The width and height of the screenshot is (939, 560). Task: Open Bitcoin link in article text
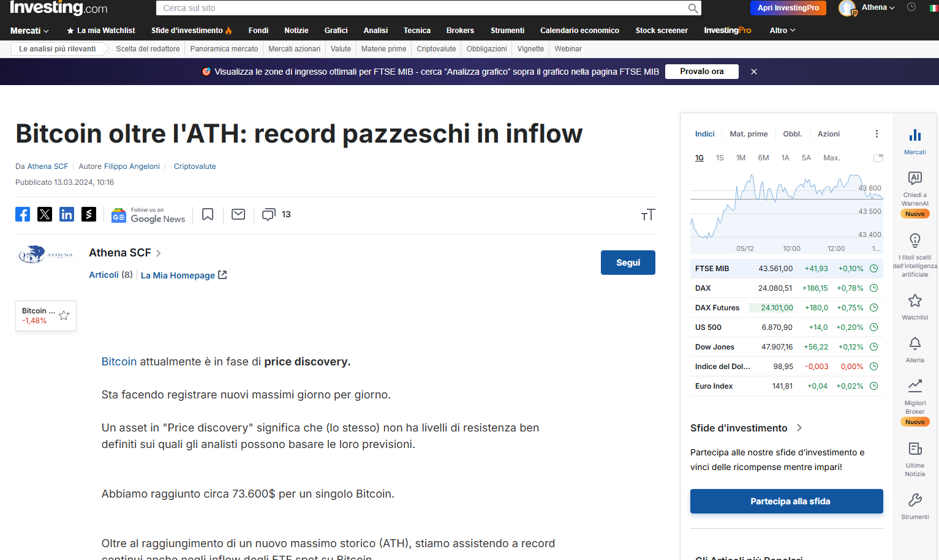click(x=119, y=362)
